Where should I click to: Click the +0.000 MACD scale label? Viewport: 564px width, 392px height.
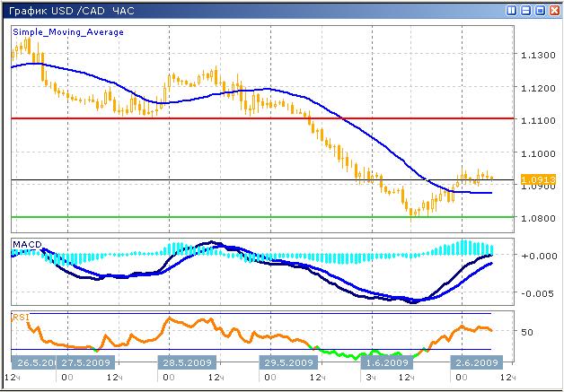click(x=537, y=256)
